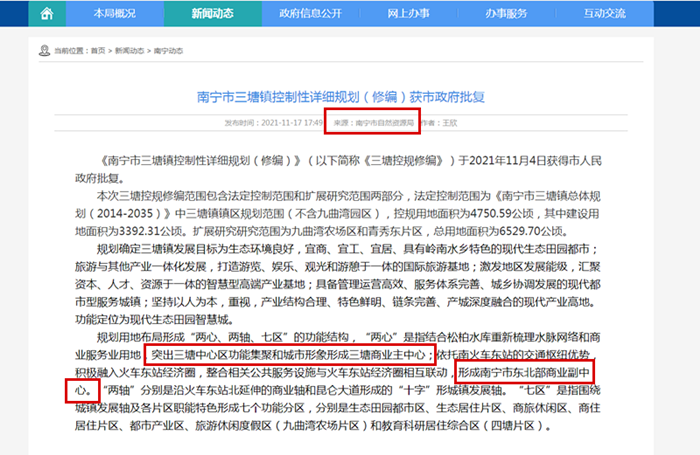Click the figure 4750.59公顷 in the paragraph
Image resolution: width=700 pixels, height=455 pixels.
tap(502, 214)
